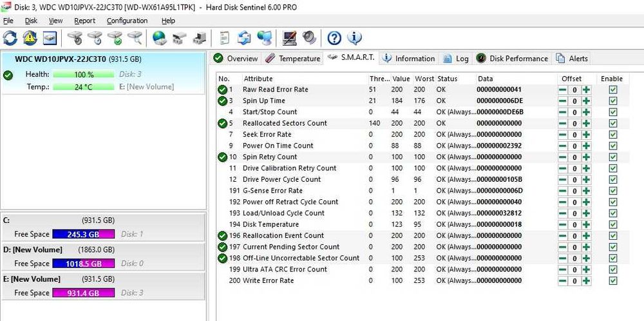Decrease offset for Ultra ATA CRC Error Count
644x321 pixels.
(x=563, y=269)
